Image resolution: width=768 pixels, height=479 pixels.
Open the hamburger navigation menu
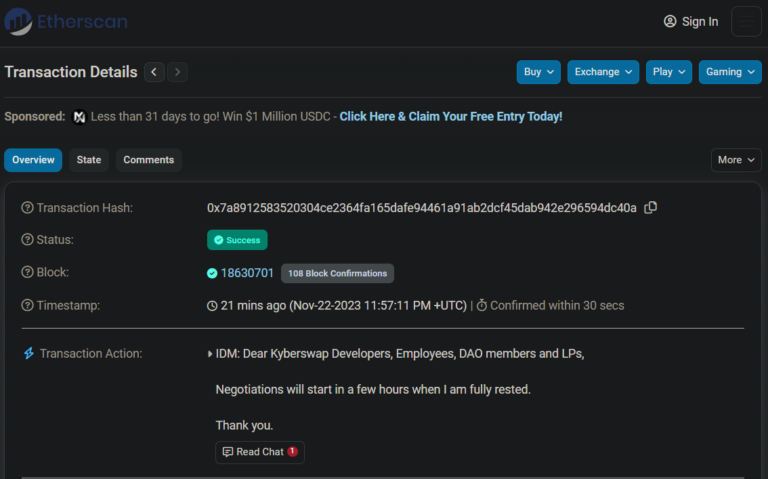tap(746, 22)
